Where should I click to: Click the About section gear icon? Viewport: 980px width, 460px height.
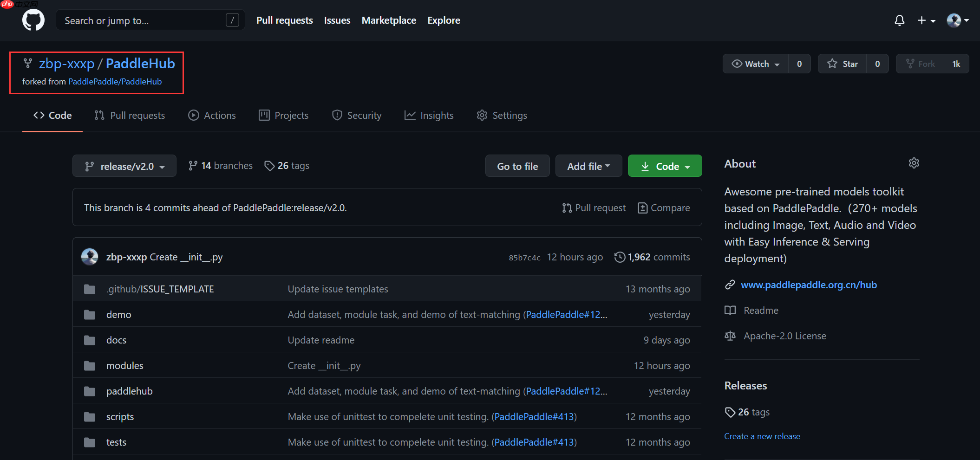pos(914,163)
